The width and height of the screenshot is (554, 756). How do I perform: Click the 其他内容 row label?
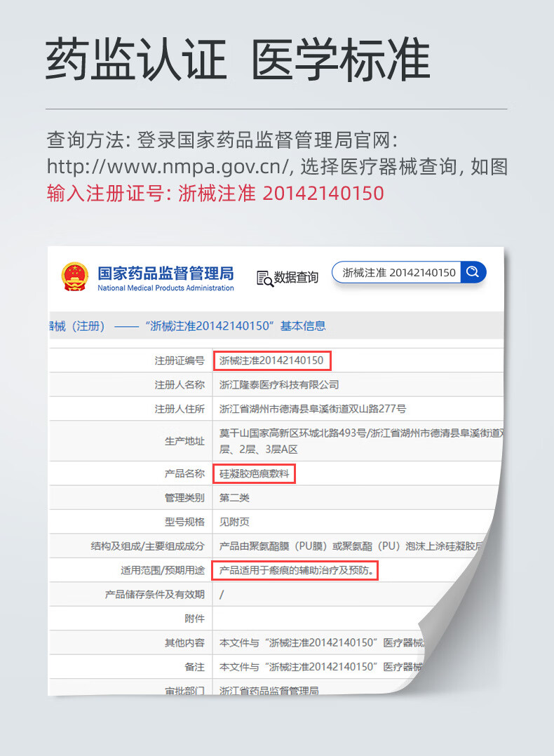[184, 642]
